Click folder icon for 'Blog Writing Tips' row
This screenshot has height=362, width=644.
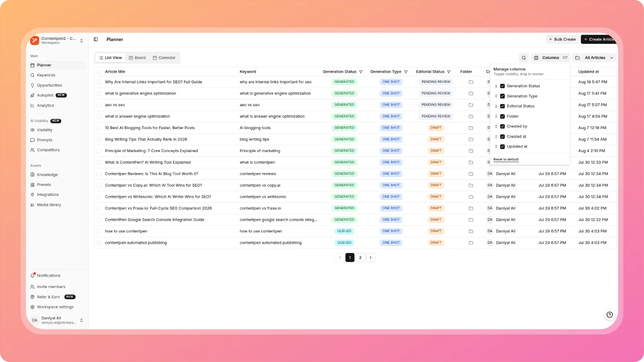[x=471, y=140]
